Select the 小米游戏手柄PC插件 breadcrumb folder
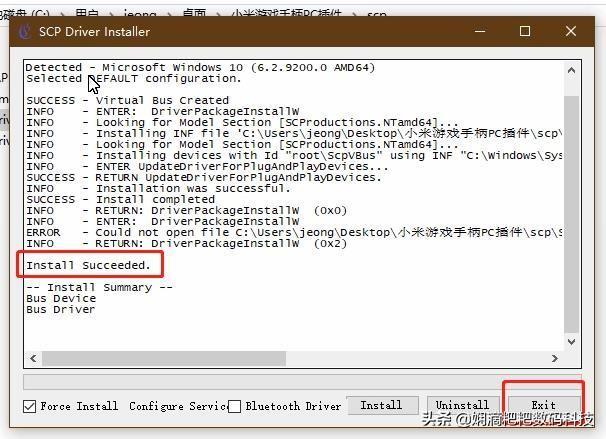This screenshot has height=439, width=606. [286, 14]
